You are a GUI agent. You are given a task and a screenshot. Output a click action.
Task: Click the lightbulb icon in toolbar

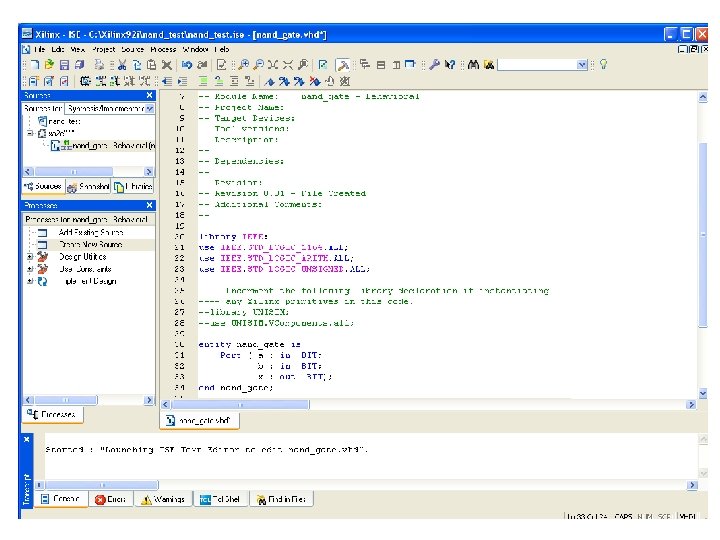point(603,64)
